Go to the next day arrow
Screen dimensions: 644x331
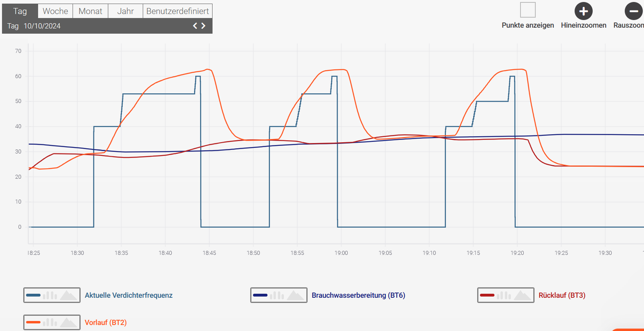(x=203, y=26)
